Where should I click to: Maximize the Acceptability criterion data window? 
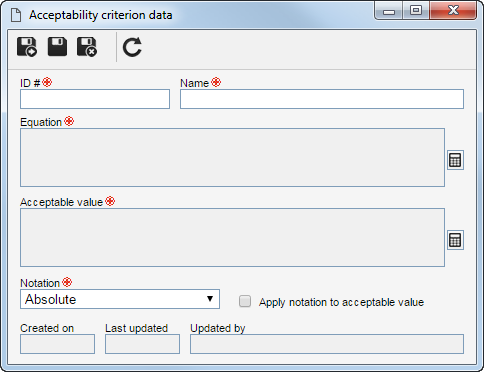click(416, 11)
